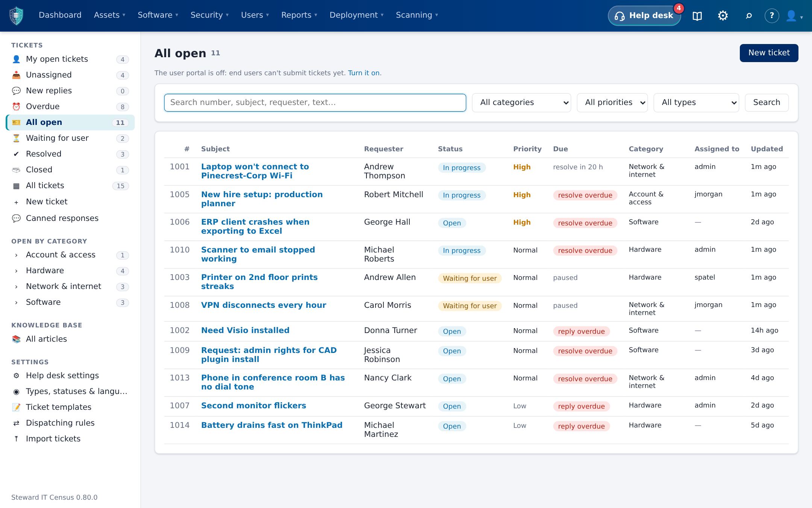Click the Steward shield logo
Image resolution: width=812 pixels, height=508 pixels.
pyautogui.click(x=16, y=16)
